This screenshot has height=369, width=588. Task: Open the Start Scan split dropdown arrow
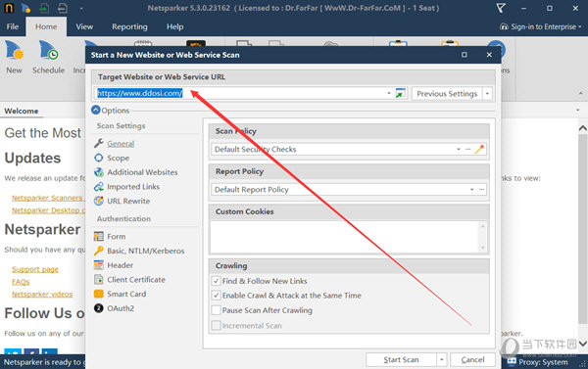pos(442,359)
